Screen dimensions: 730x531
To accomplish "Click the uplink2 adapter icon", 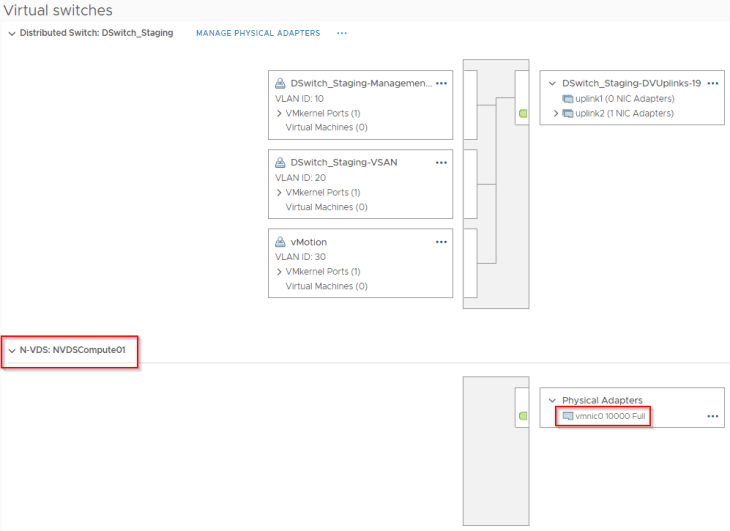I will point(568,114).
